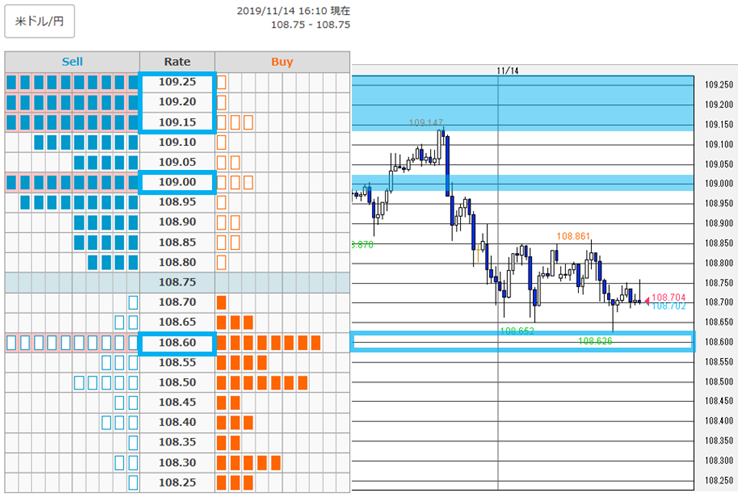The height and width of the screenshot is (499, 740).
Task: Click the 108.250 axis label on chart
Action: (x=719, y=481)
